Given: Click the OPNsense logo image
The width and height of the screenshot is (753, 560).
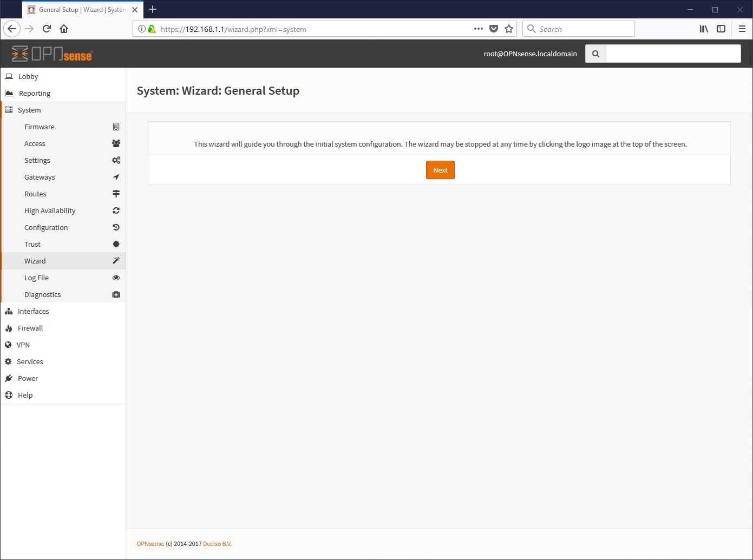Looking at the screenshot, I should click(x=52, y=54).
